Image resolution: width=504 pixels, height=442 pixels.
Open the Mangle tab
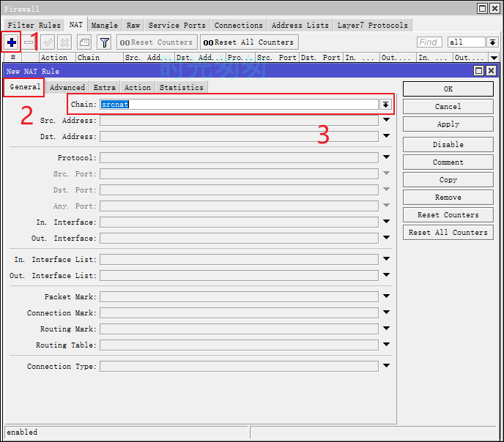point(105,25)
